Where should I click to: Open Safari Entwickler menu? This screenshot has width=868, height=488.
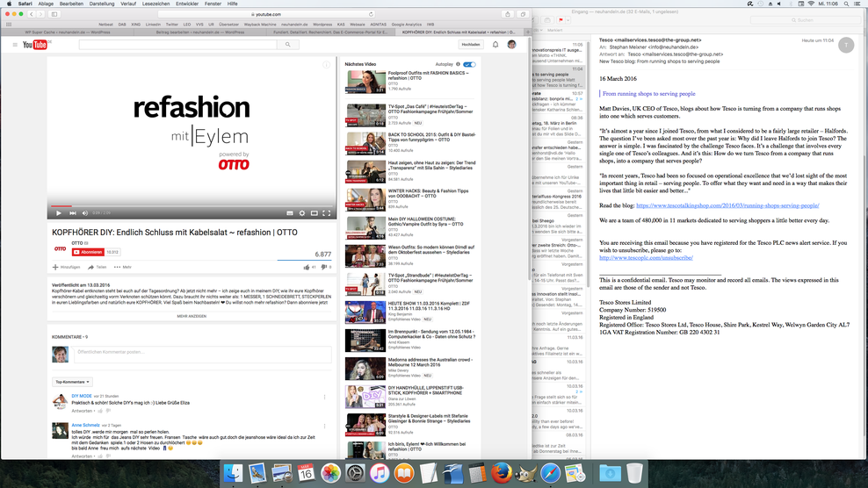(x=187, y=4)
